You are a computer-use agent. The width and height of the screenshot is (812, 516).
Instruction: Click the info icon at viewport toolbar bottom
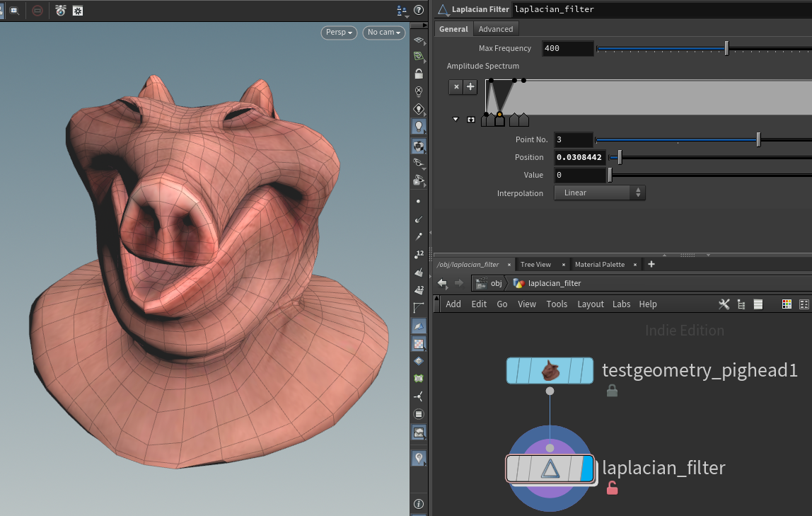pyautogui.click(x=419, y=504)
